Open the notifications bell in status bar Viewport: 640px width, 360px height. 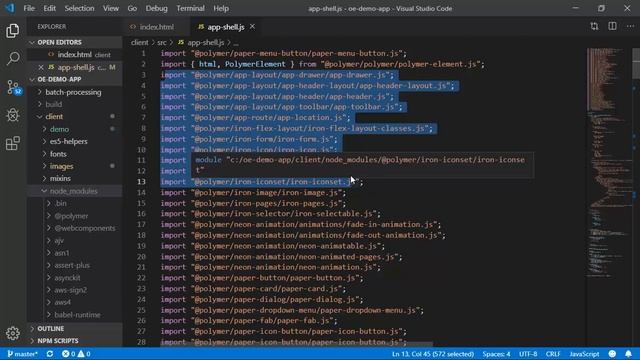coord(628,354)
